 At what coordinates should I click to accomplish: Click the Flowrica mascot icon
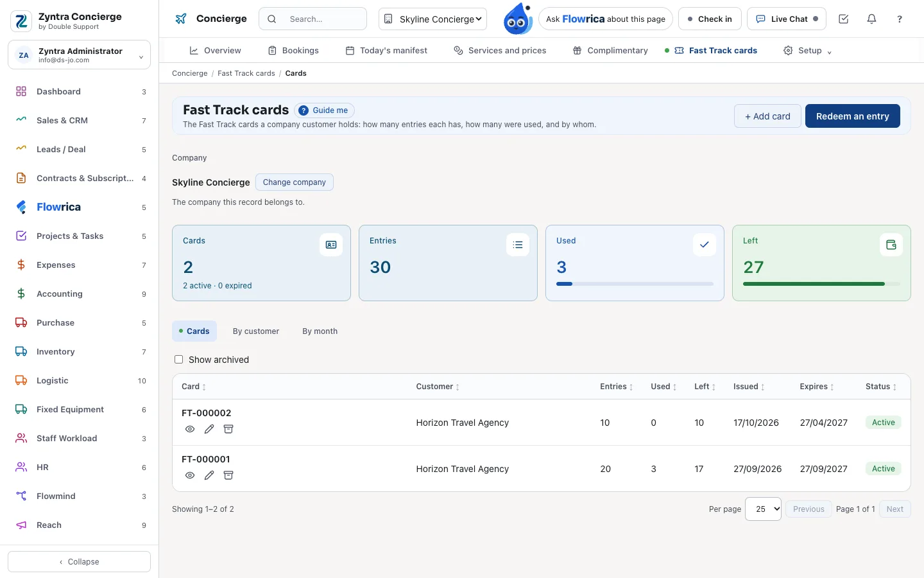pos(517,19)
